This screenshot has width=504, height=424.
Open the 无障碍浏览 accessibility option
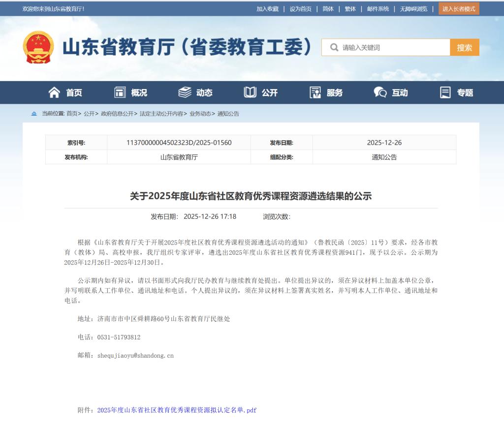click(x=413, y=9)
